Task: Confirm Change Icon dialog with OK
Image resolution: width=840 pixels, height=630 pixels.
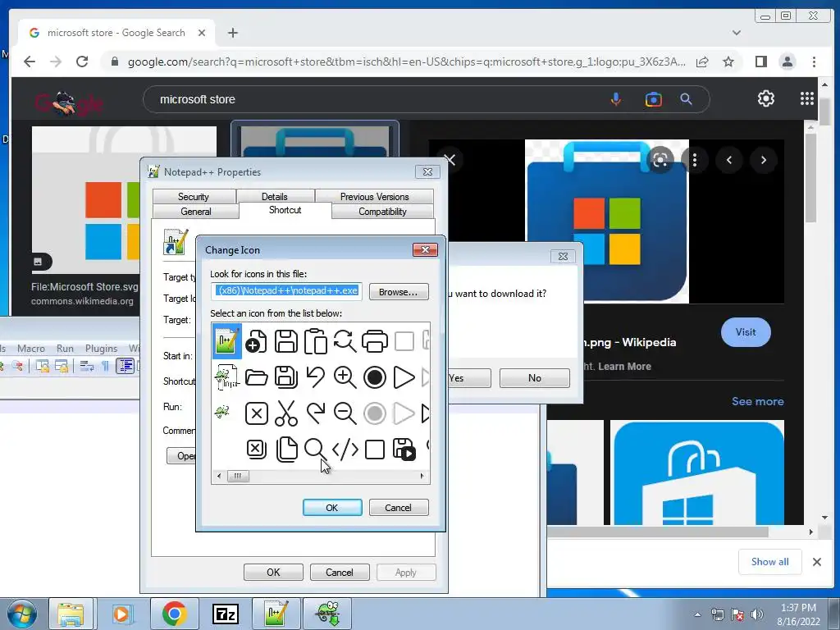Action: pyautogui.click(x=332, y=507)
